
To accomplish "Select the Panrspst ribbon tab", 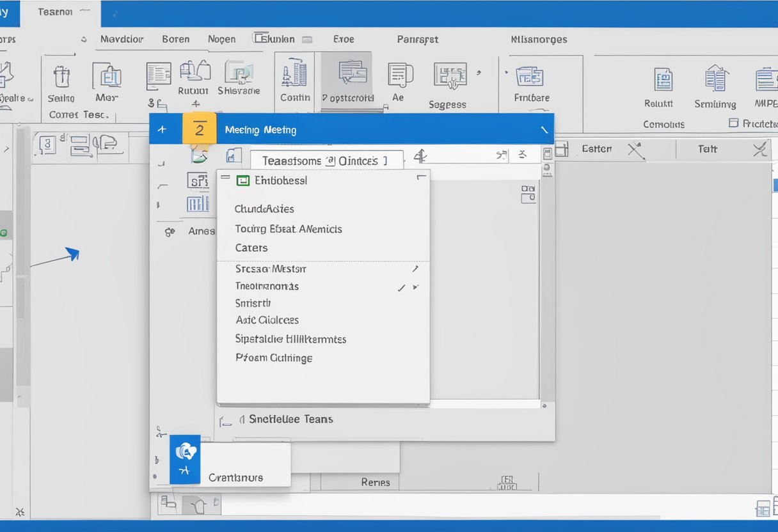I will 417,39.
